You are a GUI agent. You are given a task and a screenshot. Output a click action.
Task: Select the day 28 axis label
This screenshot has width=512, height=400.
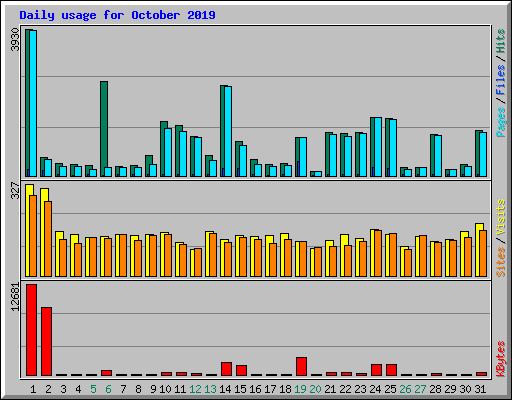(435, 389)
